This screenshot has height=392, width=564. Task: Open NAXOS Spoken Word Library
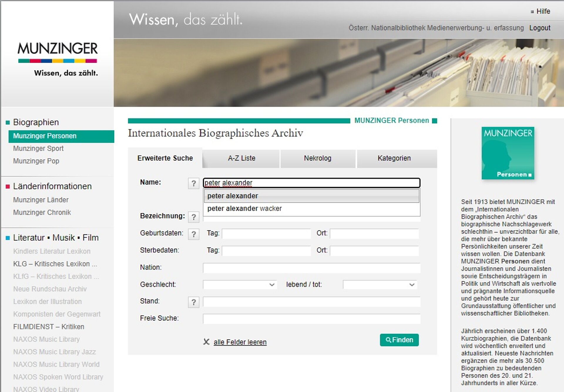point(58,377)
